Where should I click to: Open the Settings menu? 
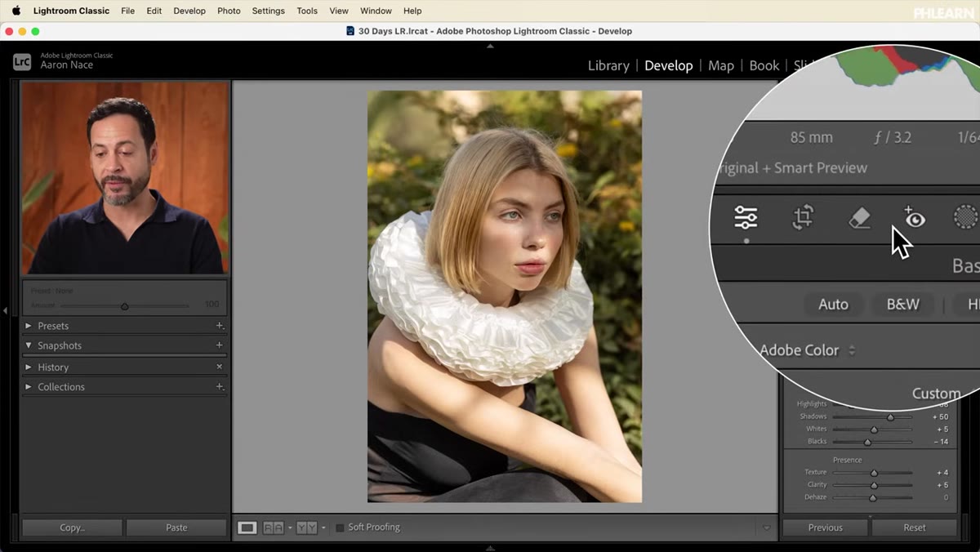pos(268,11)
